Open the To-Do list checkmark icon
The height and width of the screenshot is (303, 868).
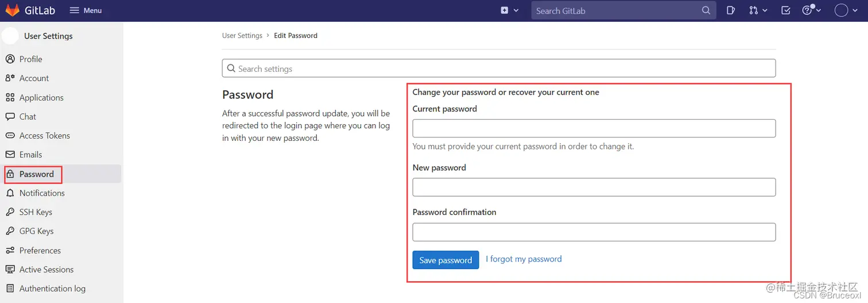pos(786,10)
